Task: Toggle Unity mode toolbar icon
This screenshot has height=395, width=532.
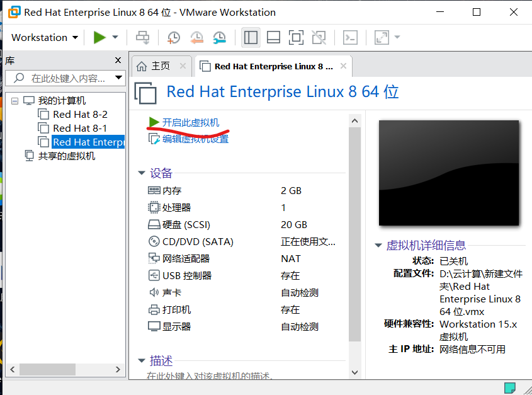Action: click(x=319, y=37)
